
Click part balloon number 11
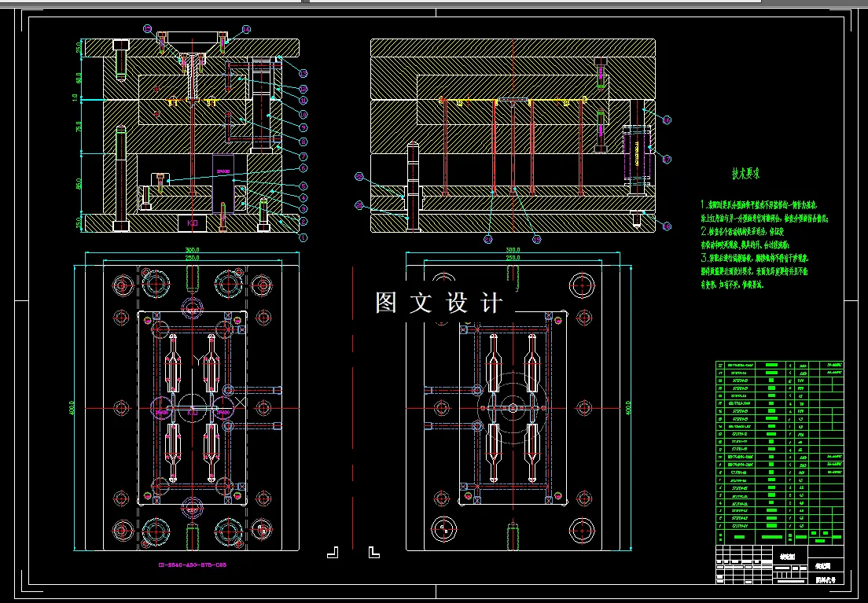pyautogui.click(x=303, y=101)
